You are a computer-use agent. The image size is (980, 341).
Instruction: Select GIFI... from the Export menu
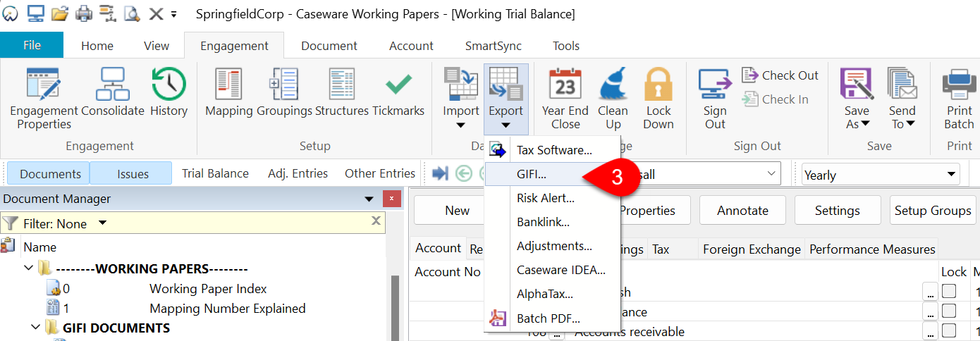click(553, 174)
